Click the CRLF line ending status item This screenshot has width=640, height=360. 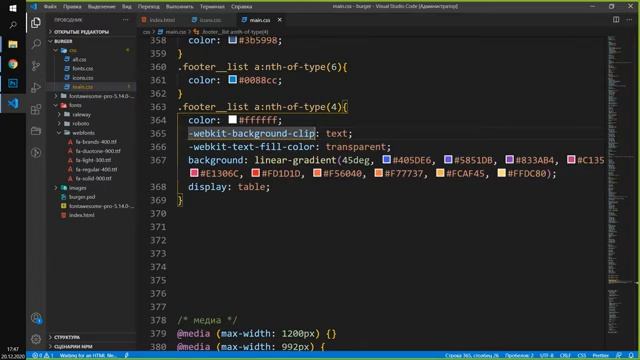coord(565,356)
